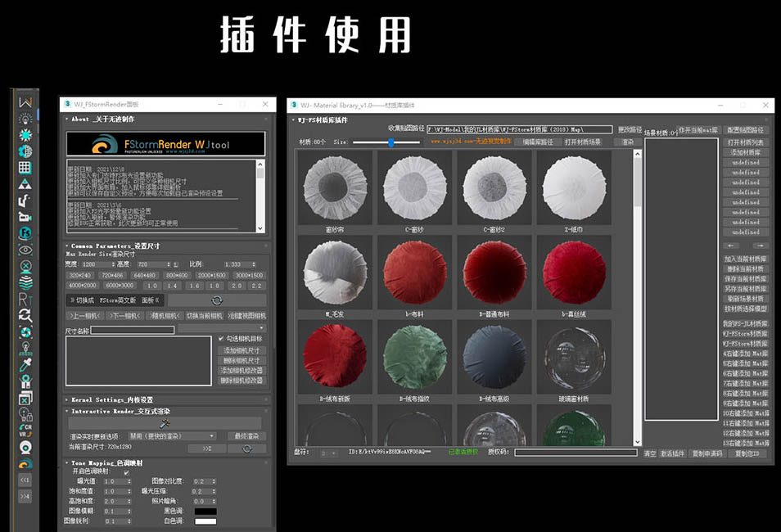Click the refresh icon beside 切换成 FStorm英文版
Viewport: 781px width, 532px height.
pyautogui.click(x=216, y=300)
